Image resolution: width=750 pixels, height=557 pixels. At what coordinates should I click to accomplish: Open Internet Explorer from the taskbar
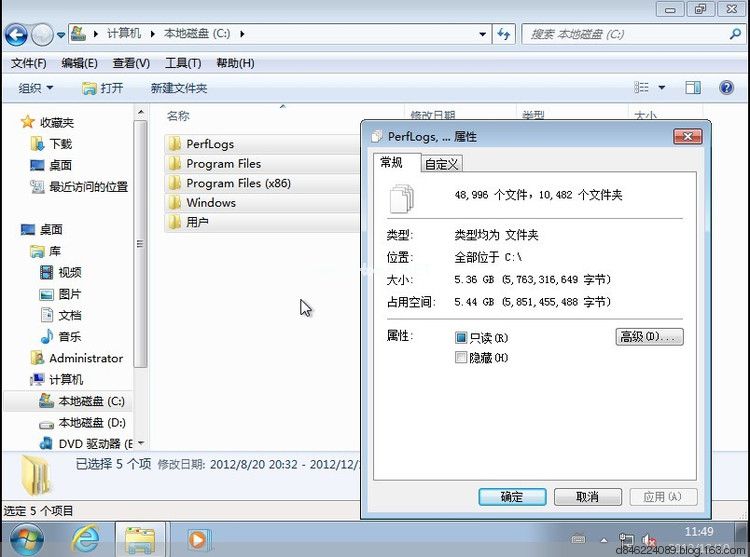(x=87, y=539)
